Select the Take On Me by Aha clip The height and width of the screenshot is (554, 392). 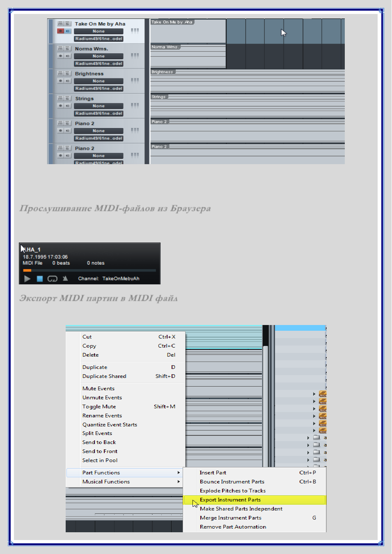click(188, 31)
